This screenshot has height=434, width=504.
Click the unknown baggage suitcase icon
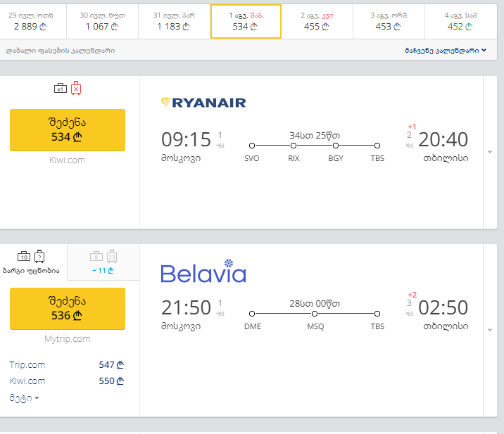tap(39, 256)
